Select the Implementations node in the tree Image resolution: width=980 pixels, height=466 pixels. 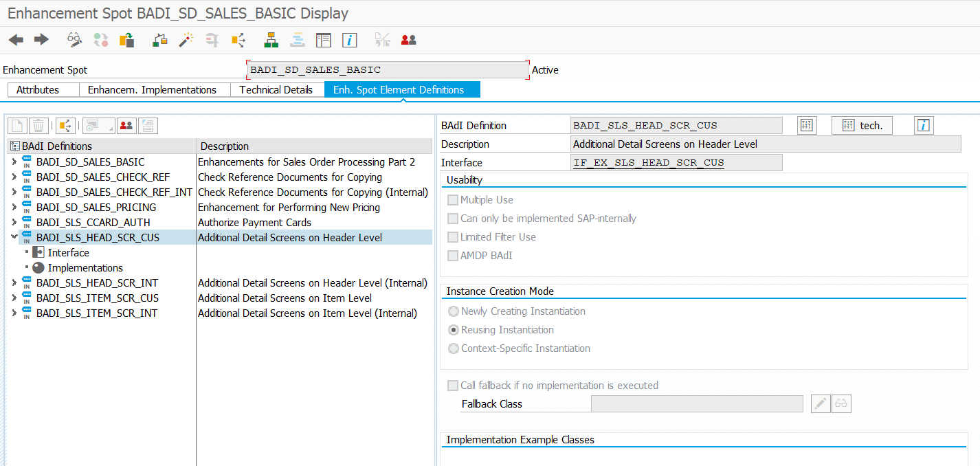85,268
